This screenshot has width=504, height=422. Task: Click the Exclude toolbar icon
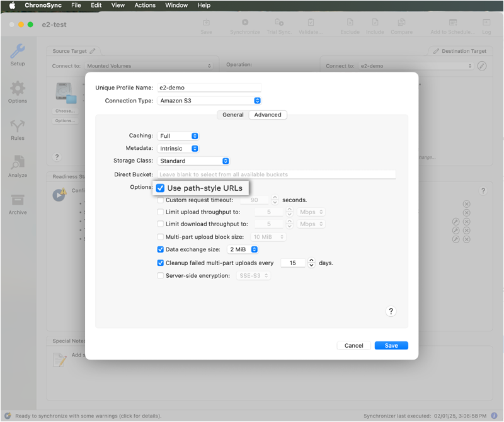tap(350, 22)
